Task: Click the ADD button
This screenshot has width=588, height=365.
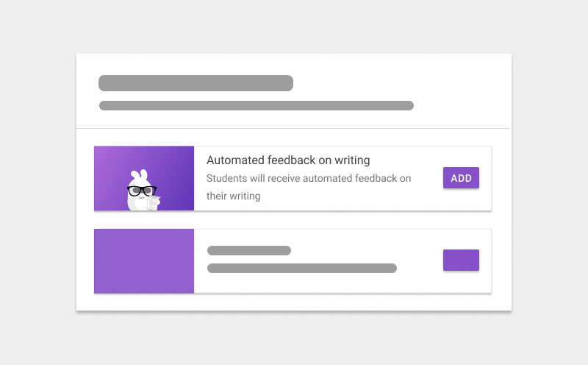Action: 461,178
